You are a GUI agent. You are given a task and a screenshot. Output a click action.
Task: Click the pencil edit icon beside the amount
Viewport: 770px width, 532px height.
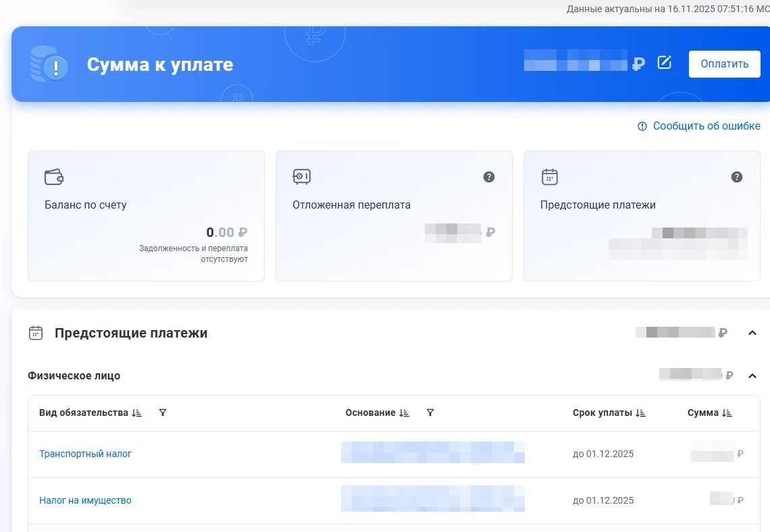[665, 63]
